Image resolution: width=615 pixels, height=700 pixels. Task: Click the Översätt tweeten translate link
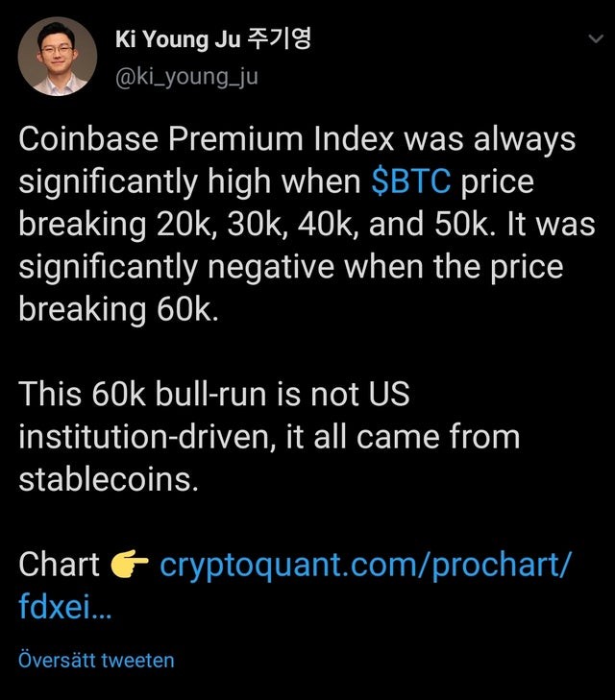pos(96,661)
